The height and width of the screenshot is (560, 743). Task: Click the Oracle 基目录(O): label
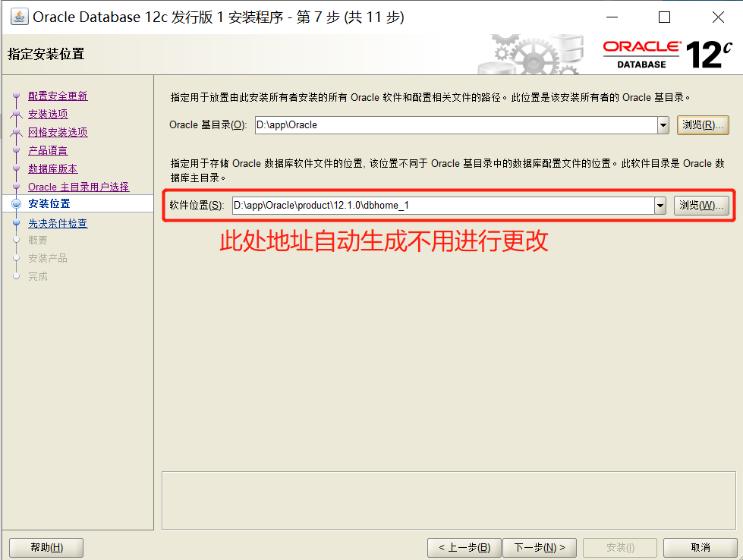click(208, 125)
